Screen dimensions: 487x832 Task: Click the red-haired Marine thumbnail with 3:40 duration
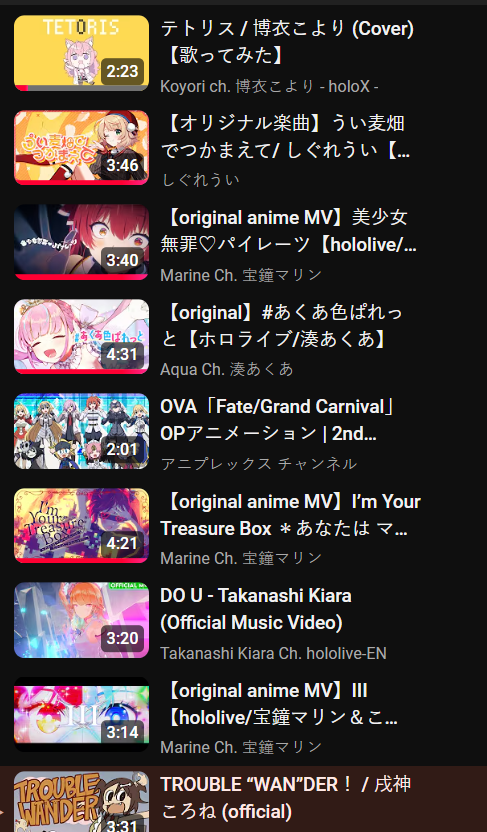pos(81,242)
